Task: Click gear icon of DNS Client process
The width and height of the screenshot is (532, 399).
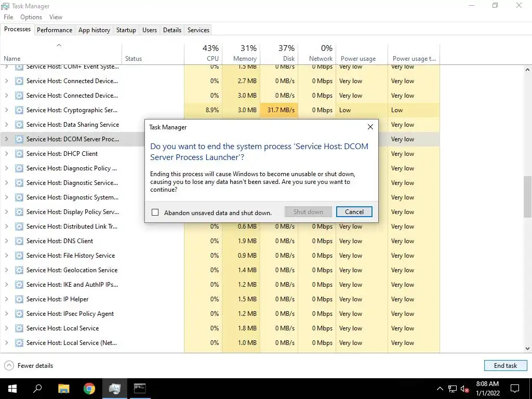Action: click(x=19, y=241)
